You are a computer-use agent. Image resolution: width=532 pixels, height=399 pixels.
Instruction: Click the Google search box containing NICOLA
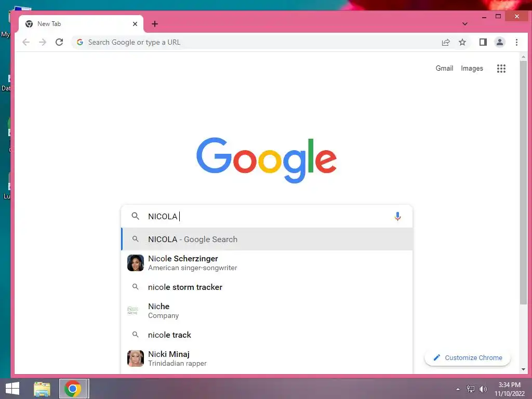pos(267,216)
